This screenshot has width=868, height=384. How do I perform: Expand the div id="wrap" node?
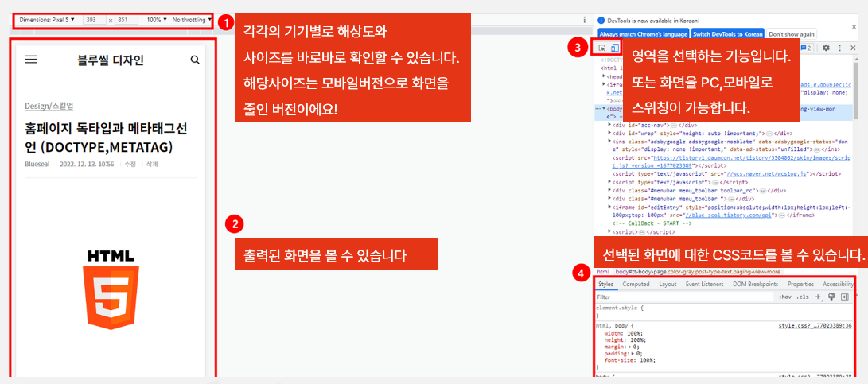point(609,133)
